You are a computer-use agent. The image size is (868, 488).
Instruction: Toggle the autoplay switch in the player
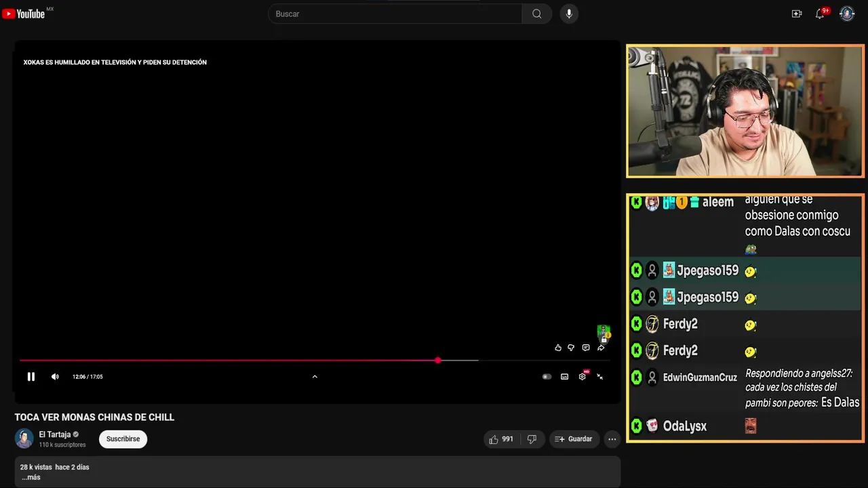point(547,377)
